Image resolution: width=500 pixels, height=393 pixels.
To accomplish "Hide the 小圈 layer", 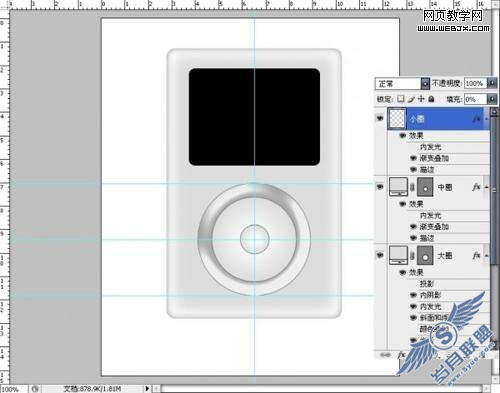I will click(x=380, y=118).
